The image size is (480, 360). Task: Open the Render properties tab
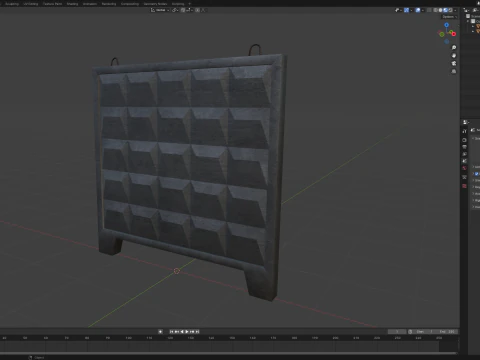pos(464,140)
